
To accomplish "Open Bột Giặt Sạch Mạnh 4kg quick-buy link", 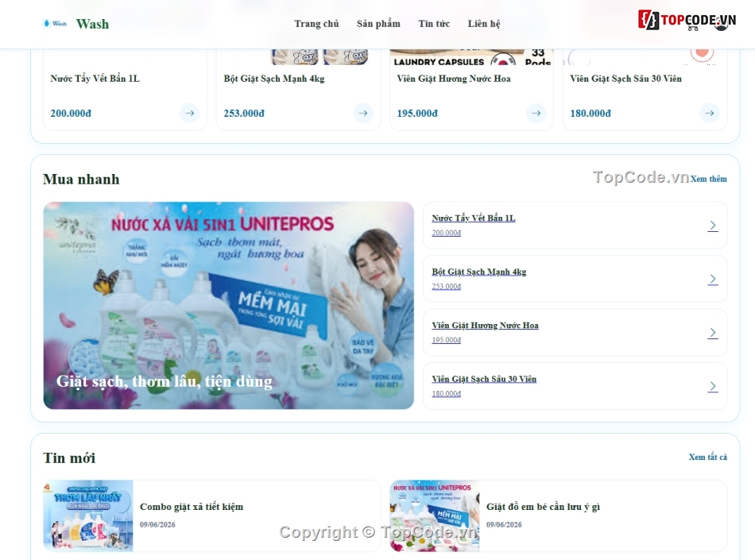I will point(479,272).
